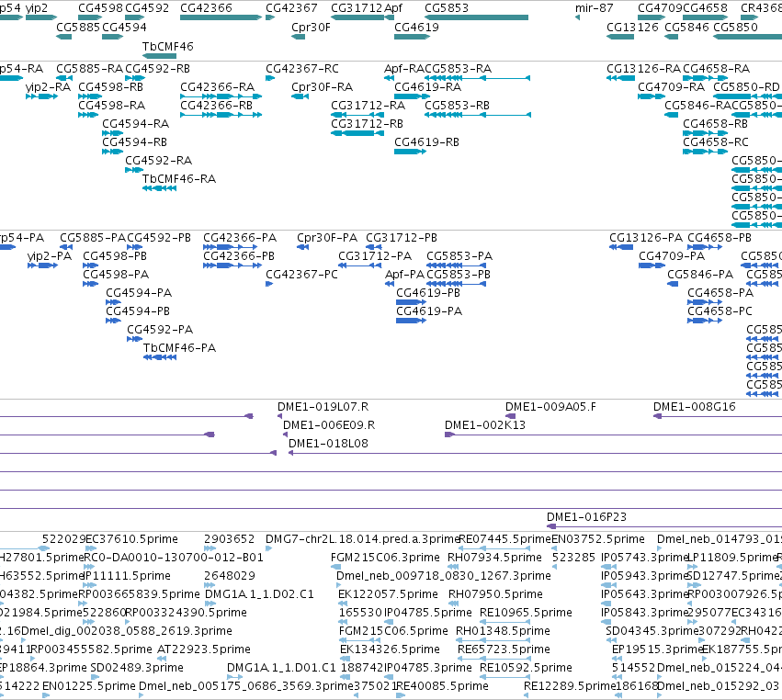Viewport: 782px width, 700px height.
Task: Open the CG13126-PA protein label
Action: point(646,238)
